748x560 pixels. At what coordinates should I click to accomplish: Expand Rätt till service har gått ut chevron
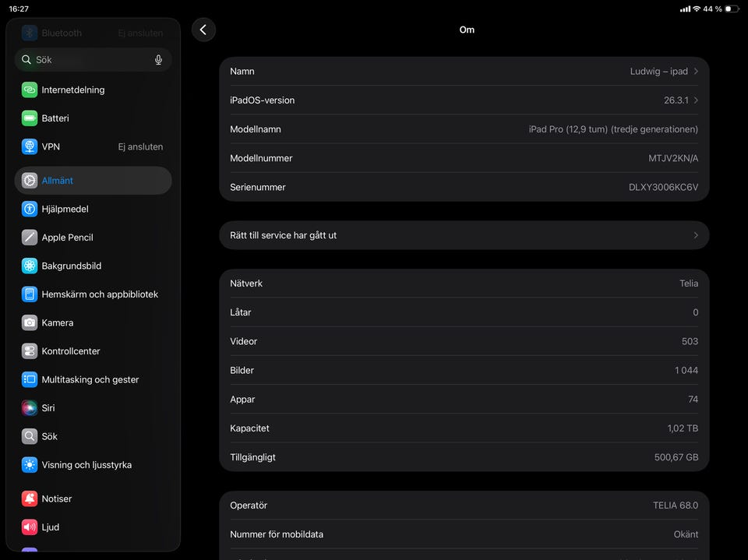pos(696,235)
